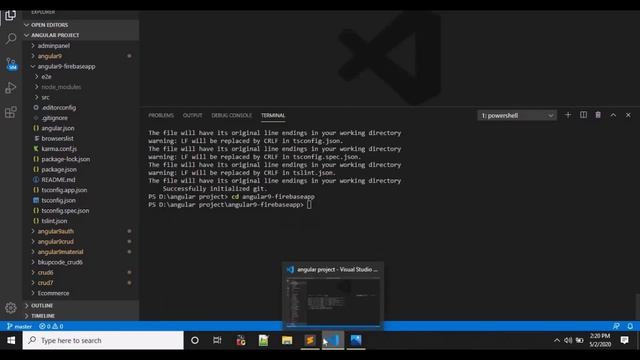Open the Photos app from taskbar
The height and width of the screenshot is (360, 640).
point(356,340)
